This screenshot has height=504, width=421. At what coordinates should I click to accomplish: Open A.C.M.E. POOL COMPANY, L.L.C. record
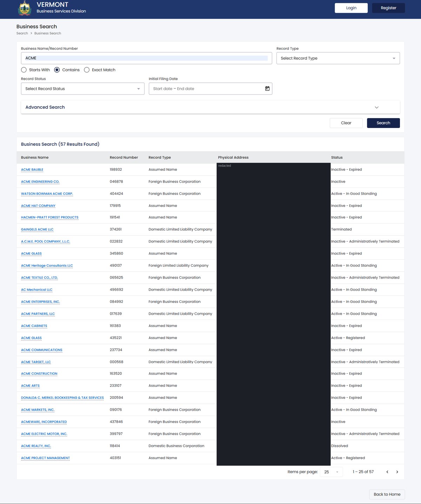point(46,241)
